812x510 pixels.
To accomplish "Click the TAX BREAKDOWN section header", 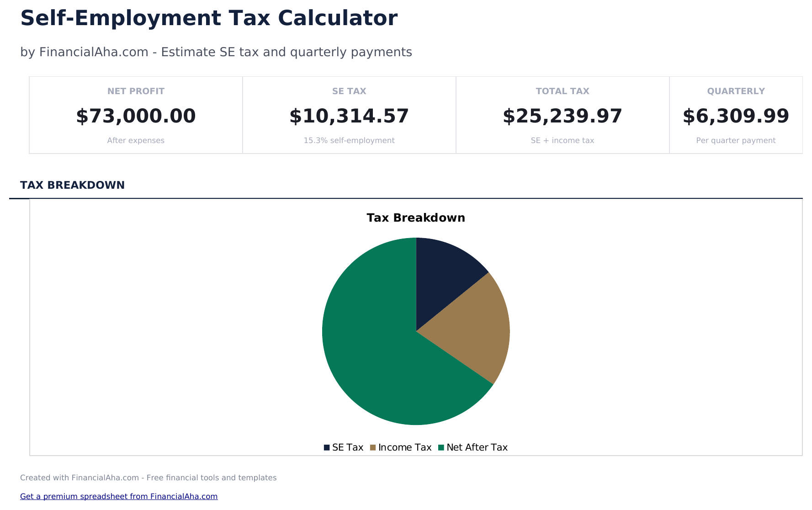I will tap(72, 185).
